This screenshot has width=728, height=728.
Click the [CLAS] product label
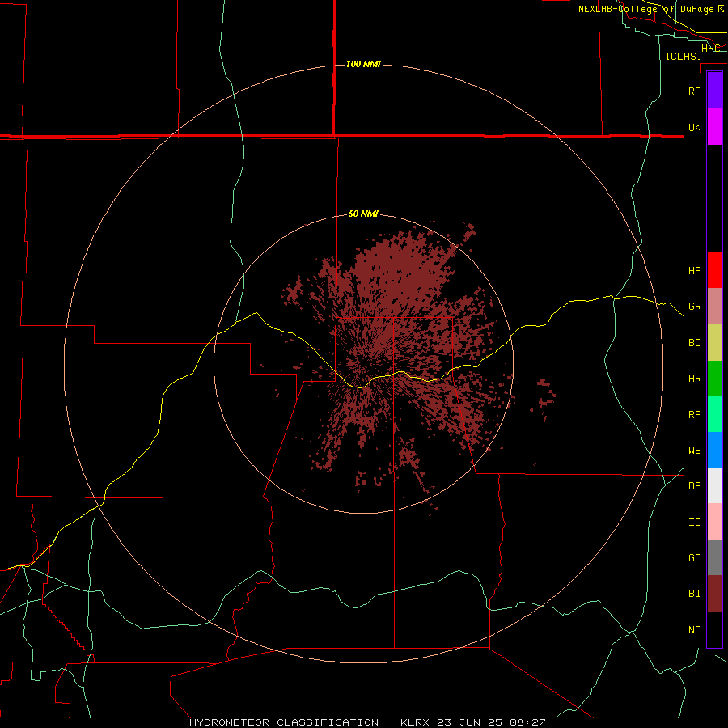tap(684, 56)
